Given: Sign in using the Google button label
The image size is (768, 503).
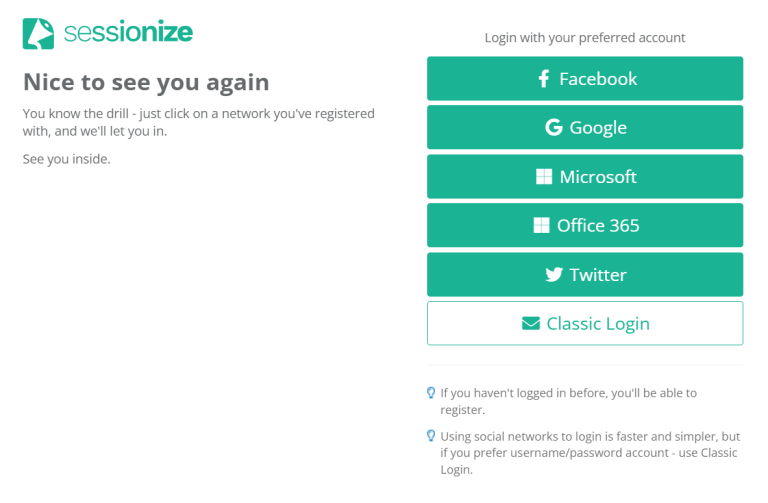Looking at the screenshot, I should click(x=598, y=128).
